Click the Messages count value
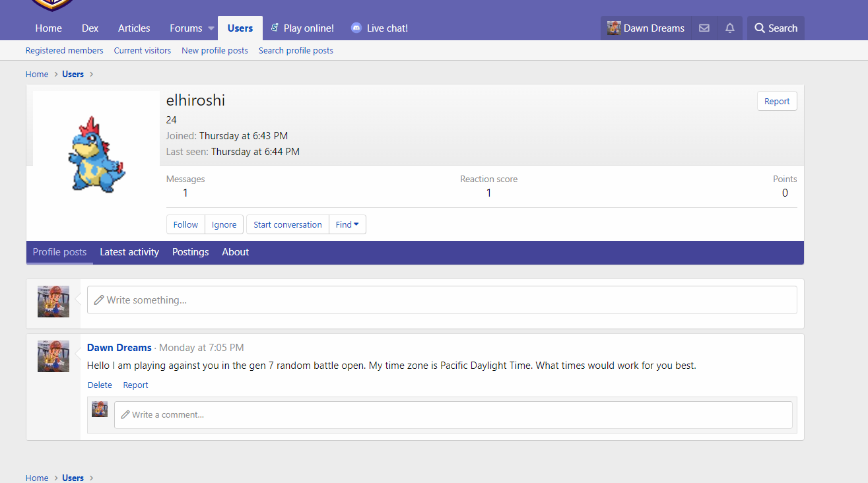 pos(185,193)
